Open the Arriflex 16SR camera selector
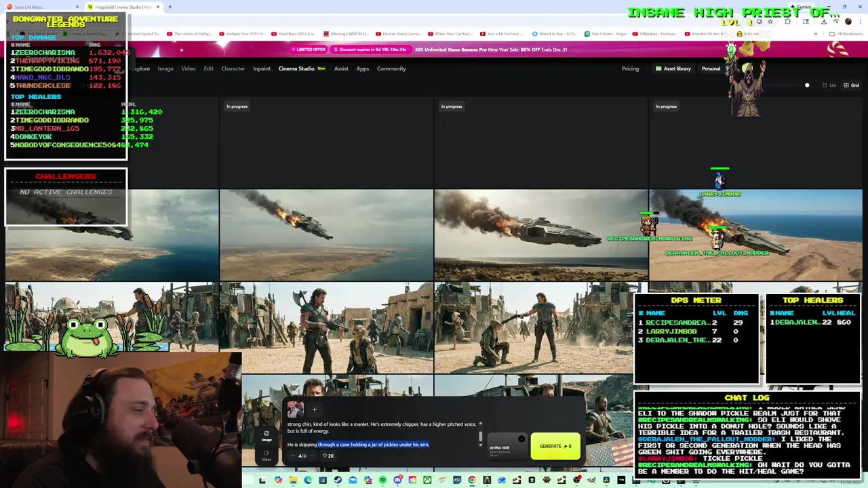Image resolution: width=868 pixels, height=488 pixels. [506, 446]
